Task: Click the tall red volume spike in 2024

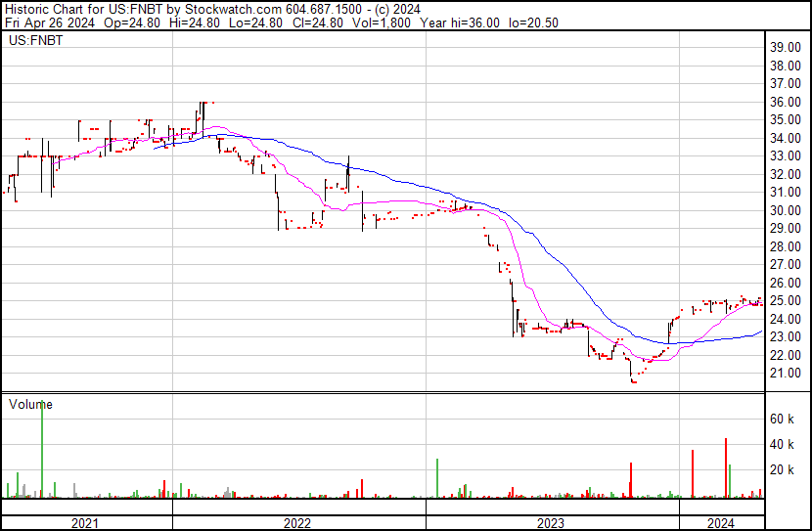Action: pyautogui.click(x=726, y=467)
